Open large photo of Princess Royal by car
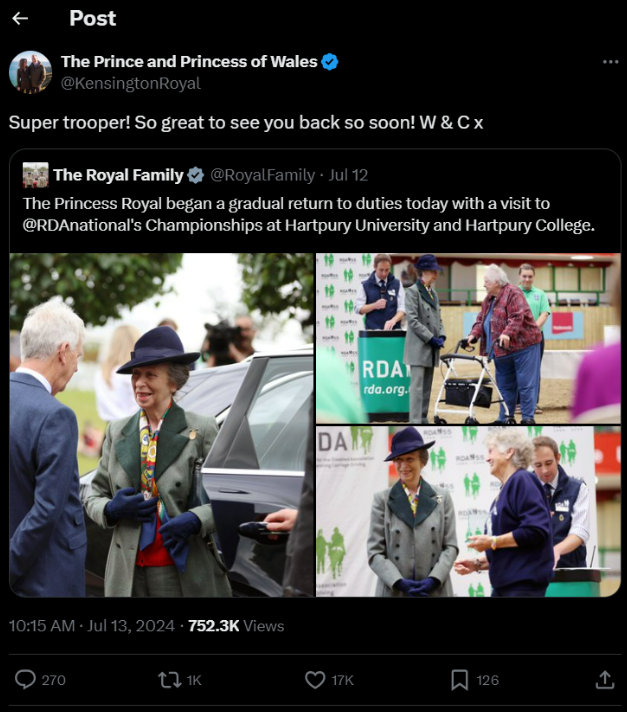Screen dimensions: 627x712 pos(161,424)
